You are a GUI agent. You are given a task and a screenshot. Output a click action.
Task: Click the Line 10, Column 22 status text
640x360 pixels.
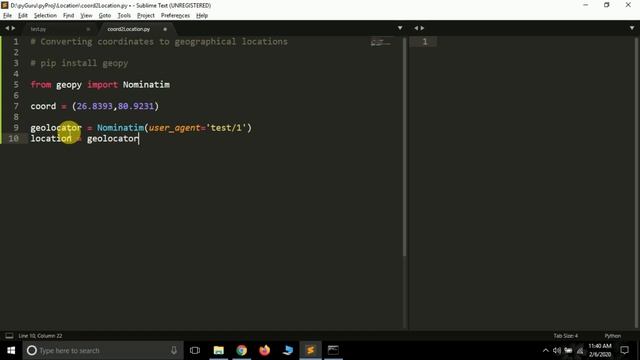tap(40, 336)
